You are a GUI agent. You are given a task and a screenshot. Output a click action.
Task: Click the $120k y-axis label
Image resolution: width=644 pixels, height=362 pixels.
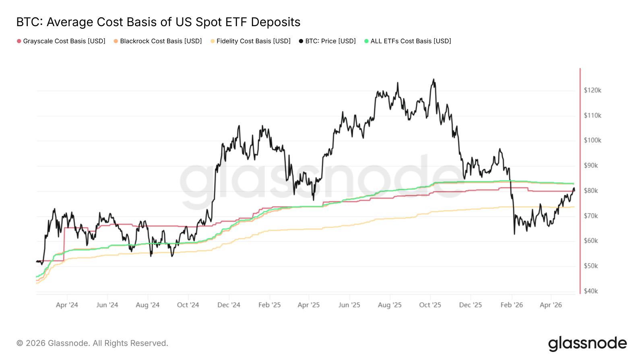click(592, 90)
